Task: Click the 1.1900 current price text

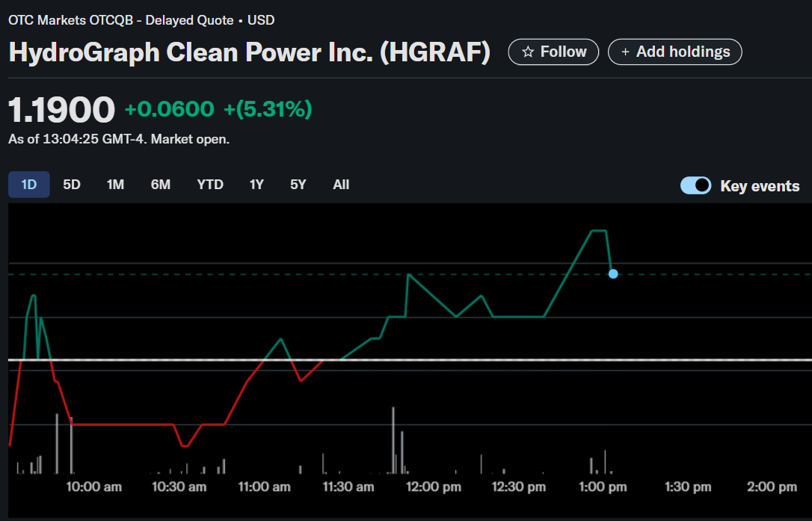Action: 61,110
